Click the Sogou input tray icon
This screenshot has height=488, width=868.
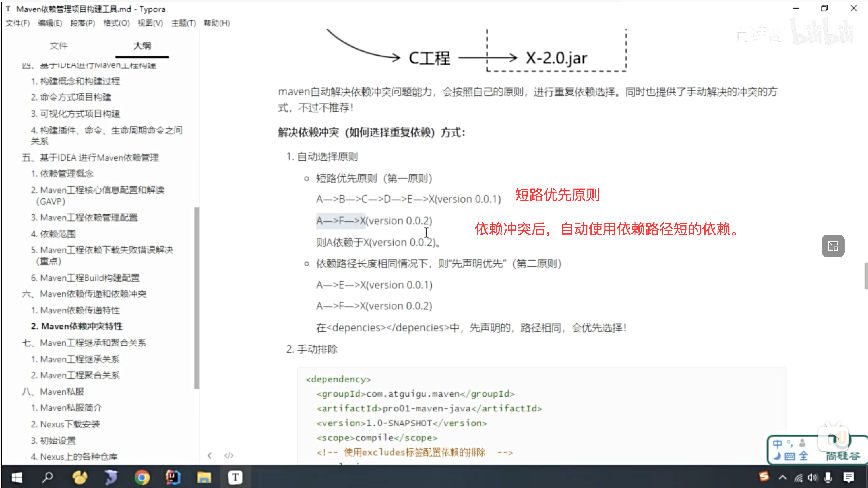764,477
